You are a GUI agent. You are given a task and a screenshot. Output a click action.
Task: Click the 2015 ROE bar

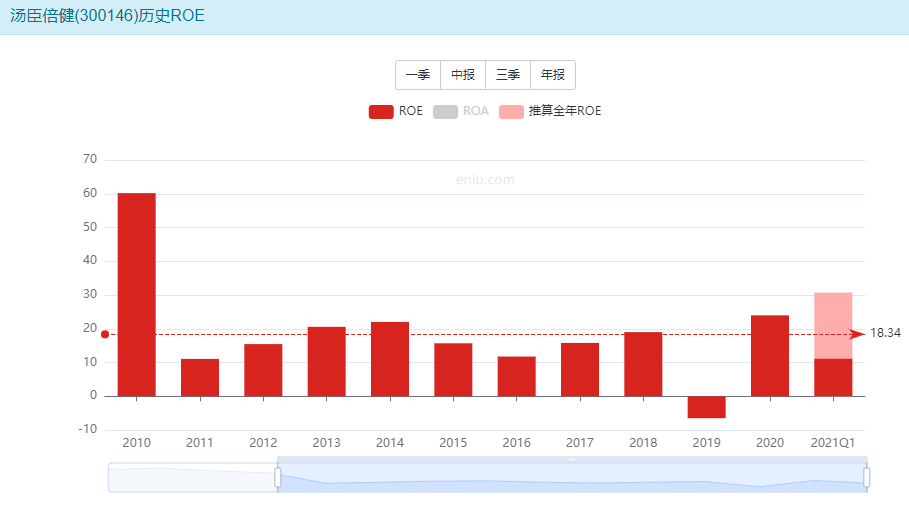click(x=453, y=369)
